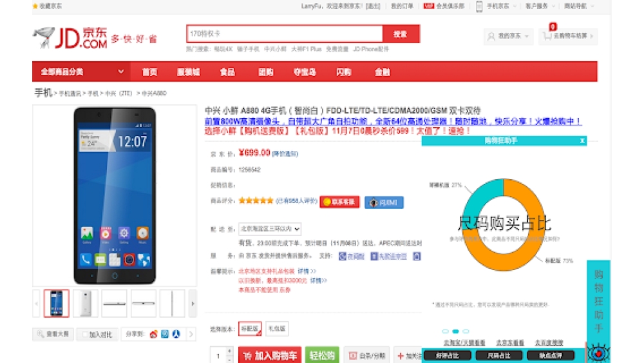Click the user avatar icon in 我的京东
The height and width of the screenshot is (363, 644).
[491, 36]
